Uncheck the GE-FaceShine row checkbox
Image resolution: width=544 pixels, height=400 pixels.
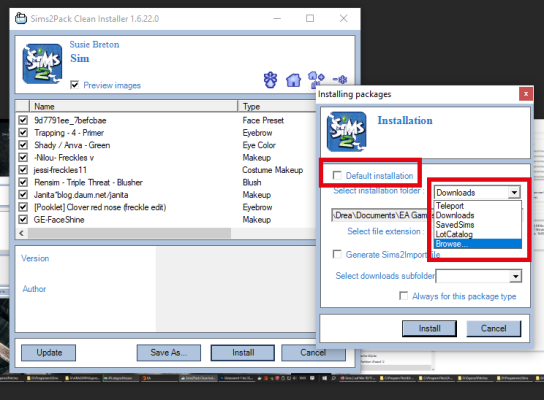pyautogui.click(x=23, y=220)
